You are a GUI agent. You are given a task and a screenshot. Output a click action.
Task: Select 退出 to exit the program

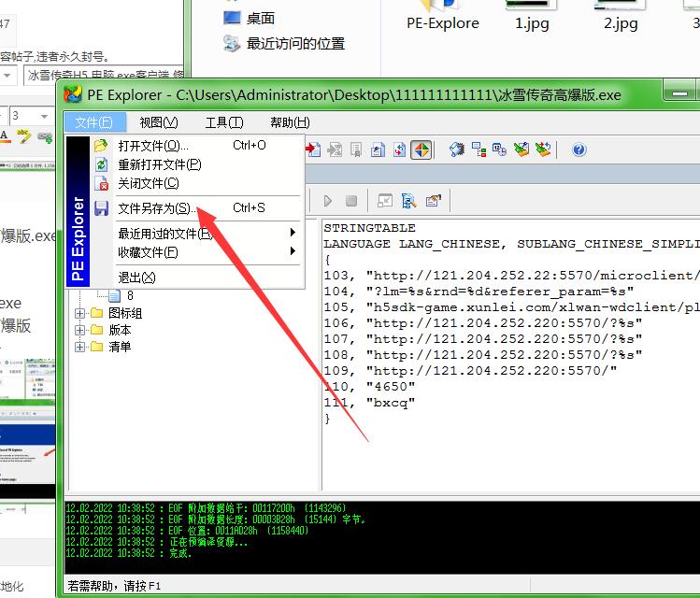click(136, 278)
